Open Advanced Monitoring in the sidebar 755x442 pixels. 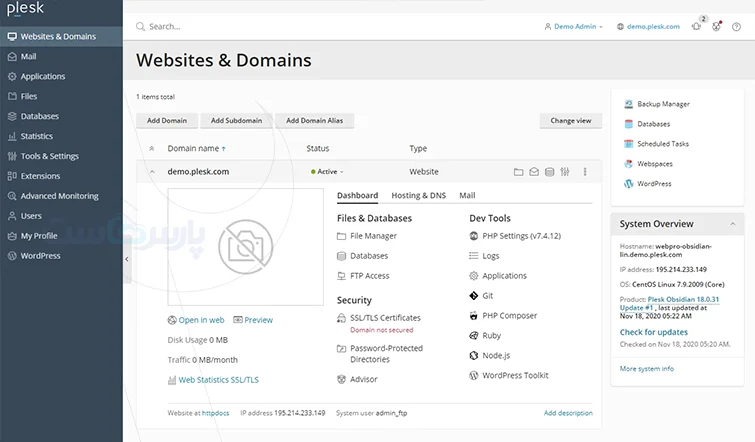(61, 196)
